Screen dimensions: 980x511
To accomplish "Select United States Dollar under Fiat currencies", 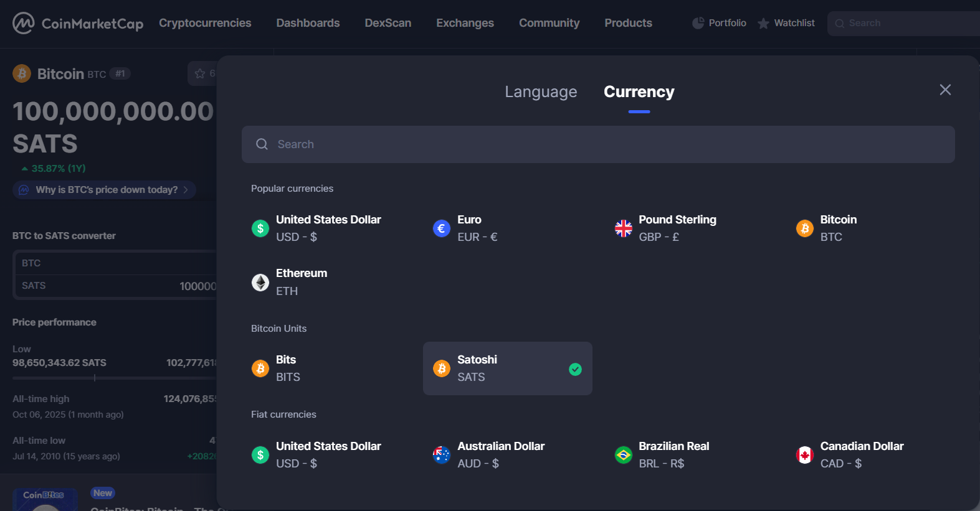I will click(x=326, y=455).
